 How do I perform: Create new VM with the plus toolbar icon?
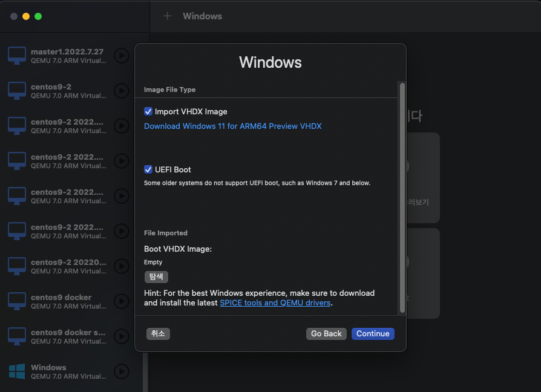(168, 16)
